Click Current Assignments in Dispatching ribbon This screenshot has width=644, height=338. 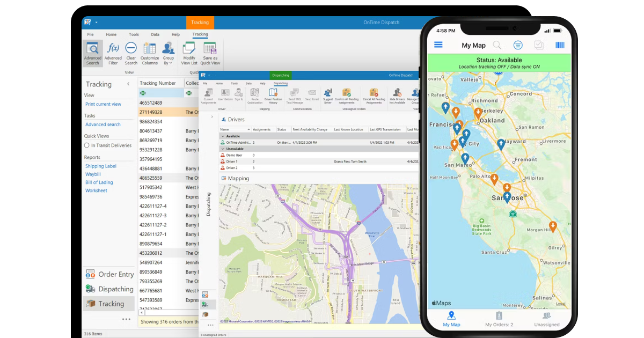(208, 95)
